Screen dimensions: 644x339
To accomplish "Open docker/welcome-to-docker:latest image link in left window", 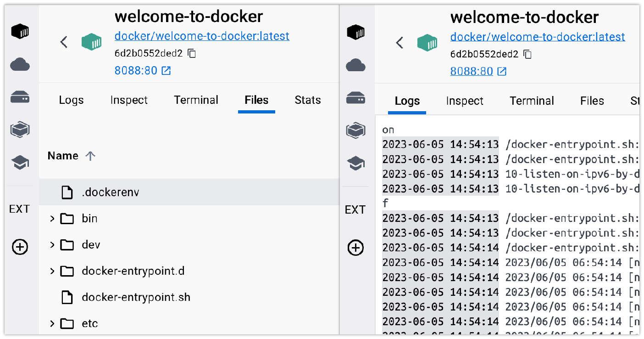I will tap(202, 36).
